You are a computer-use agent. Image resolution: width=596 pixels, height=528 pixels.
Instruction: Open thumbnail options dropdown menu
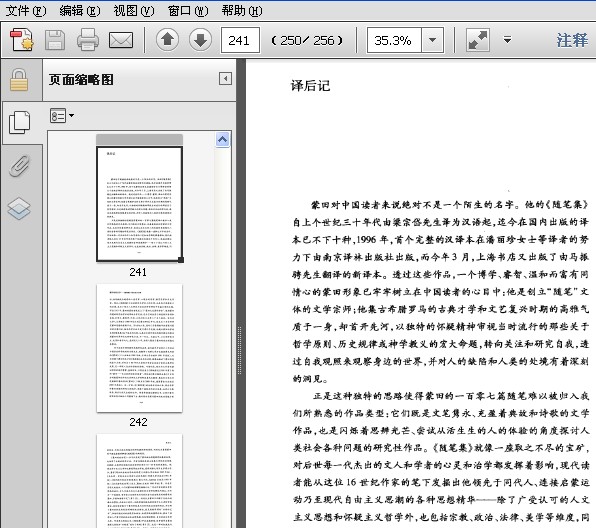62,116
